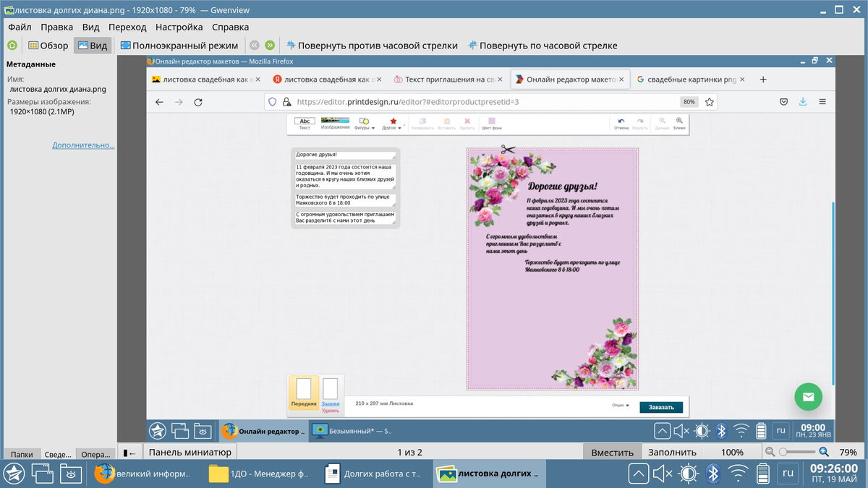Screen dimensions: 868x488
Task: Click the eye taskbar icon
Action: click(x=71, y=474)
